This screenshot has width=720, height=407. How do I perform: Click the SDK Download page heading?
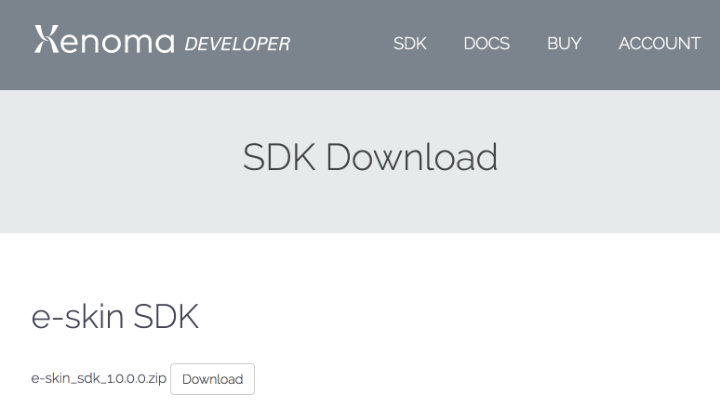point(370,157)
